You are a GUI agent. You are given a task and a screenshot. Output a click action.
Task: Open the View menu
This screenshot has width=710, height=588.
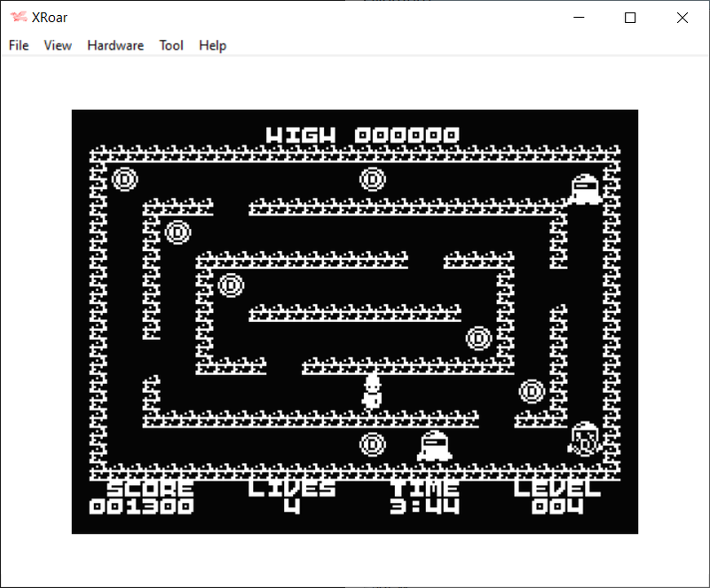point(58,45)
